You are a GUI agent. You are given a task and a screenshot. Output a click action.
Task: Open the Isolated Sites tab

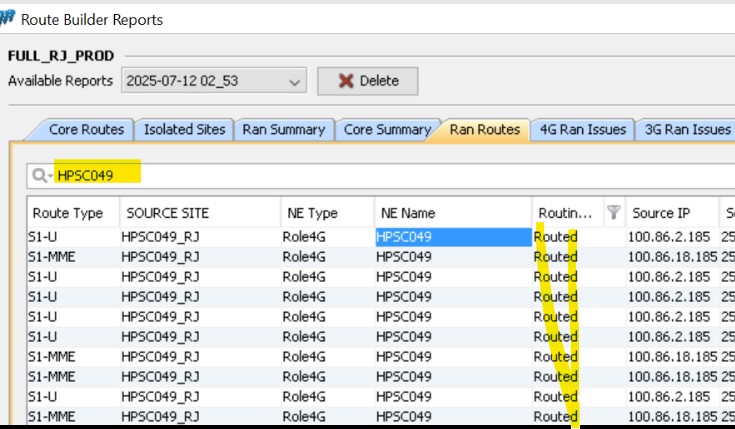pyautogui.click(x=185, y=129)
